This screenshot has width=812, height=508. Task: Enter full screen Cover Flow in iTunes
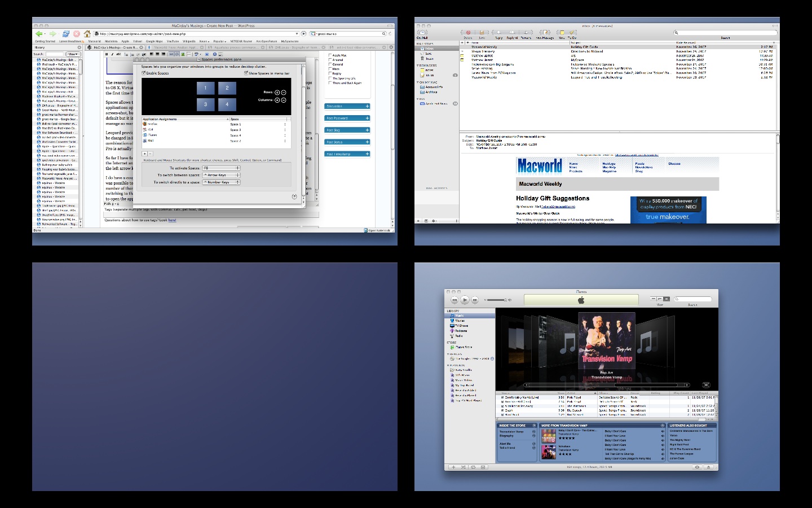(x=706, y=385)
